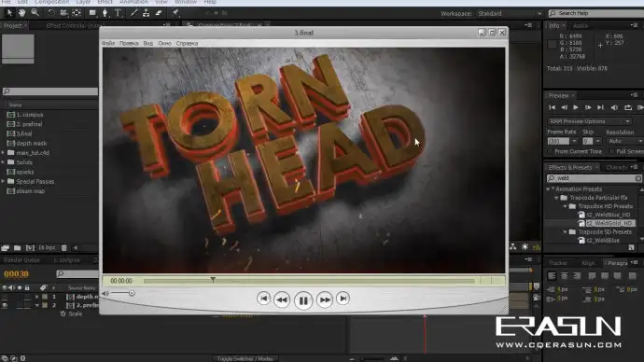The height and width of the screenshot is (362, 644).
Task: Mute speaker icon in 3.final player
Action: click(x=105, y=293)
